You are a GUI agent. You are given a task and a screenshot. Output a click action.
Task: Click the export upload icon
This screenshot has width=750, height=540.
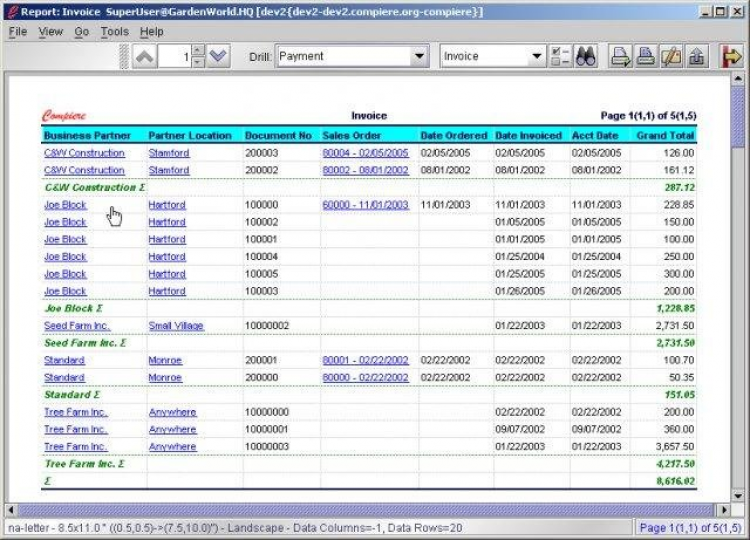(x=696, y=56)
